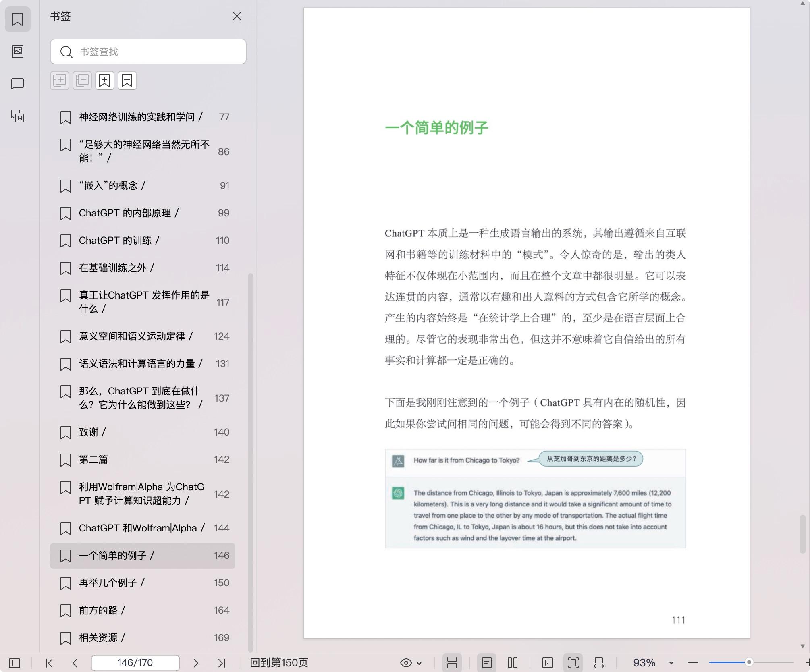Click the document vertical scrollbar thumb
The image size is (810, 672).
pyautogui.click(x=802, y=534)
